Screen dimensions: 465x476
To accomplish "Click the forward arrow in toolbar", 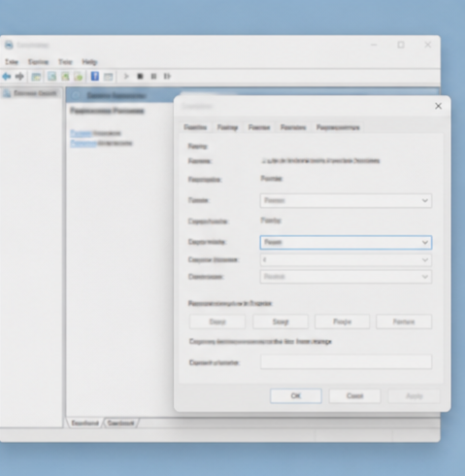I will [19, 77].
